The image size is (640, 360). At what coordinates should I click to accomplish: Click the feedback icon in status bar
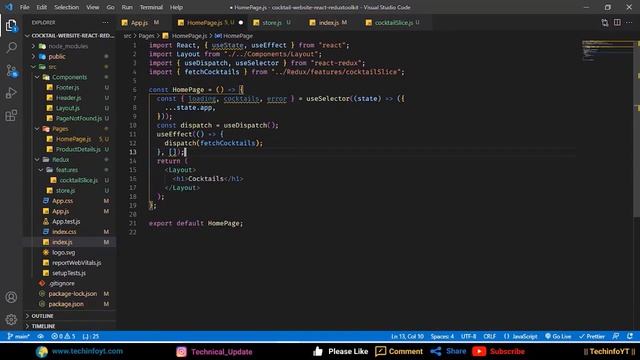tap(616, 336)
